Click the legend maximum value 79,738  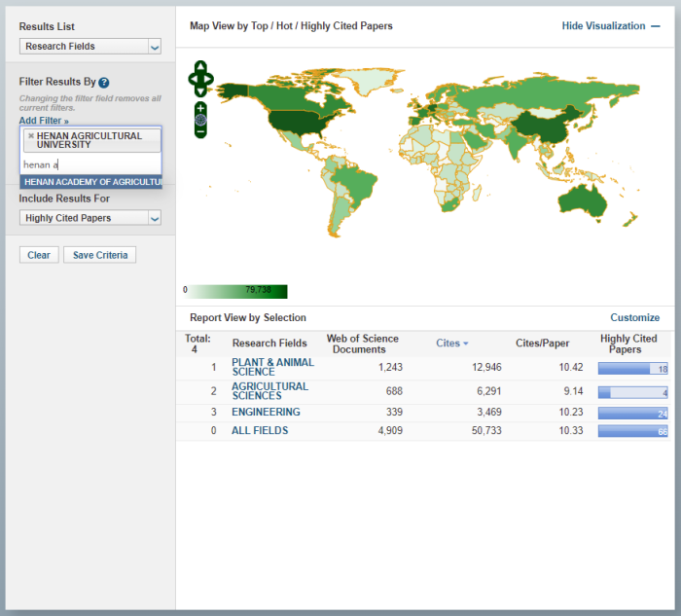[258, 290]
